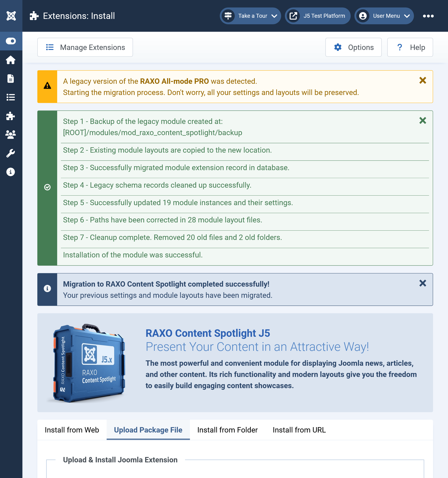The height and width of the screenshot is (478, 448).
Task: Open the J5 Test Platform site link
Action: (318, 16)
